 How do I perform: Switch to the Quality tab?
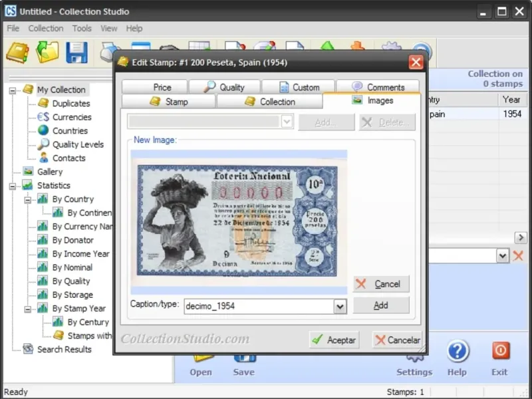coord(225,88)
